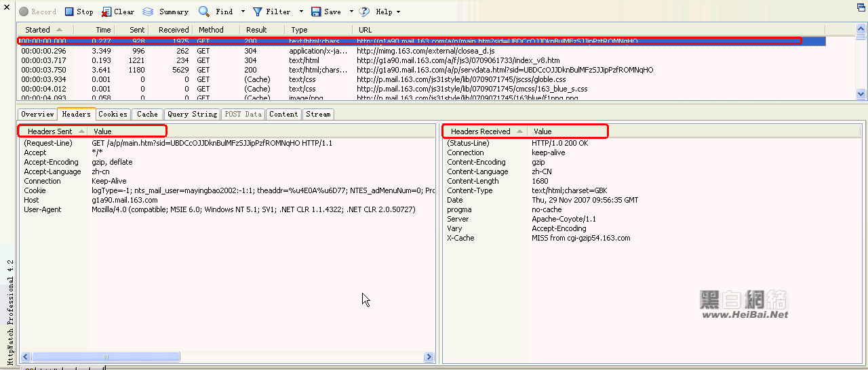Image resolution: width=868 pixels, height=370 pixels.
Task: Open the Summary view
Action: pyautogui.click(x=165, y=12)
